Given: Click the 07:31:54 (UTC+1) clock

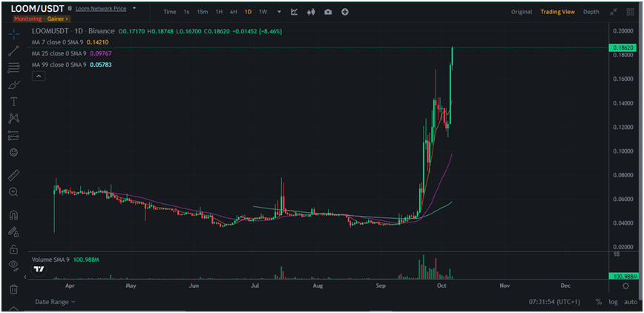Looking at the screenshot, I should pos(554,302).
